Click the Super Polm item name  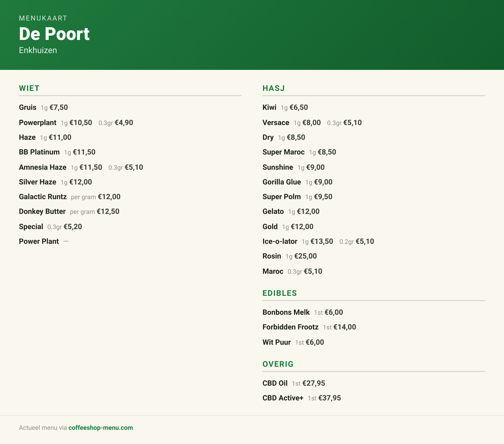click(282, 197)
